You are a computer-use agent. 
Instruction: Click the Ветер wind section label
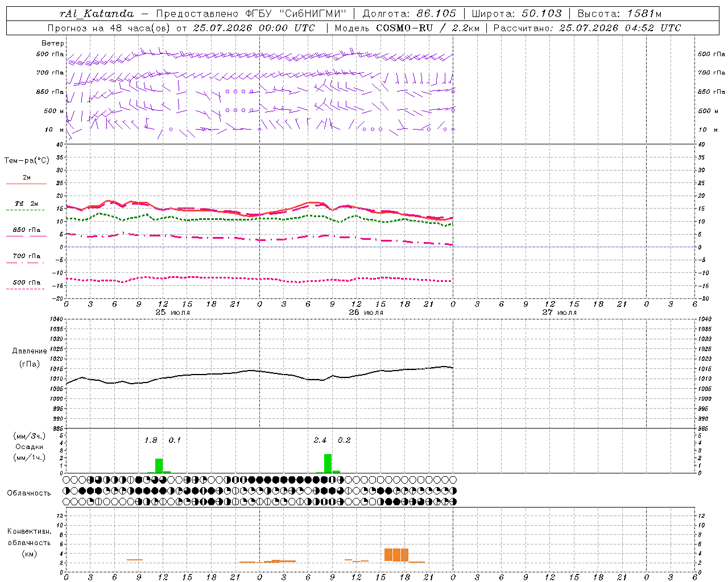[x=53, y=43]
